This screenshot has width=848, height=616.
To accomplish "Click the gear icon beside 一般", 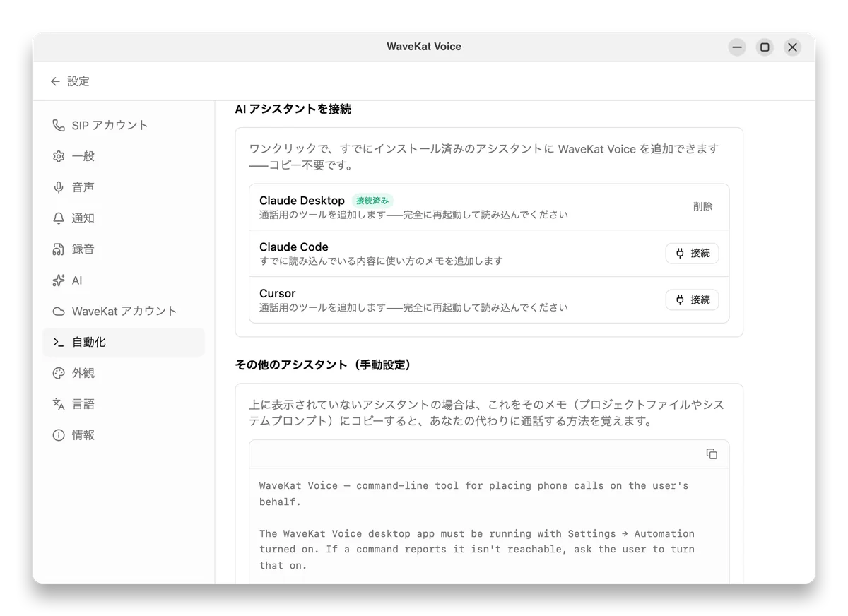I will point(59,156).
